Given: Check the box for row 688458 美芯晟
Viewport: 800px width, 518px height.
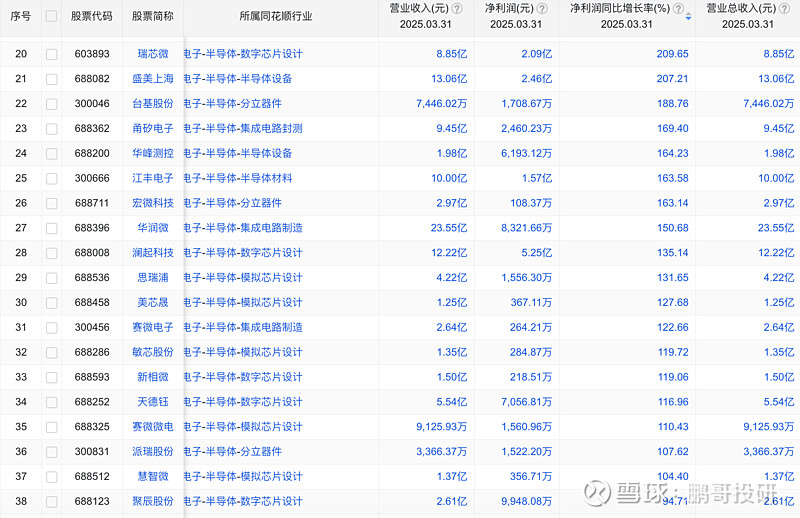Looking at the screenshot, I should 52,303.
